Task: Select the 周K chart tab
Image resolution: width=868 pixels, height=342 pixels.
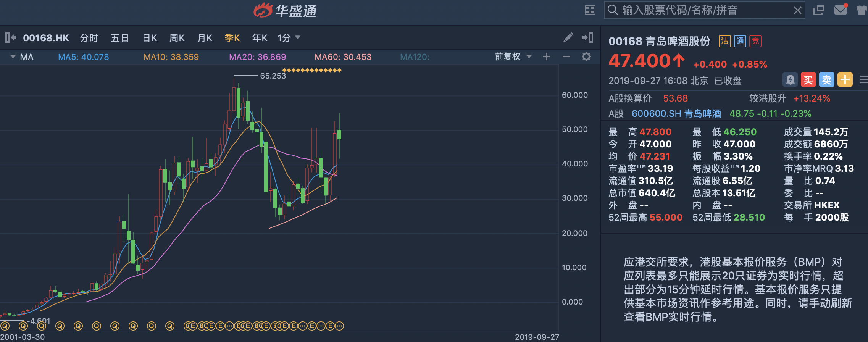Action: click(x=177, y=38)
